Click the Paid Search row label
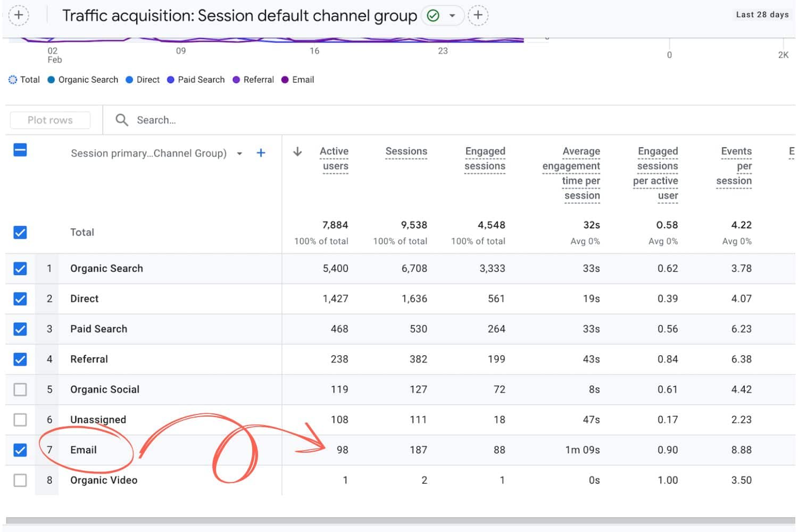 click(99, 329)
